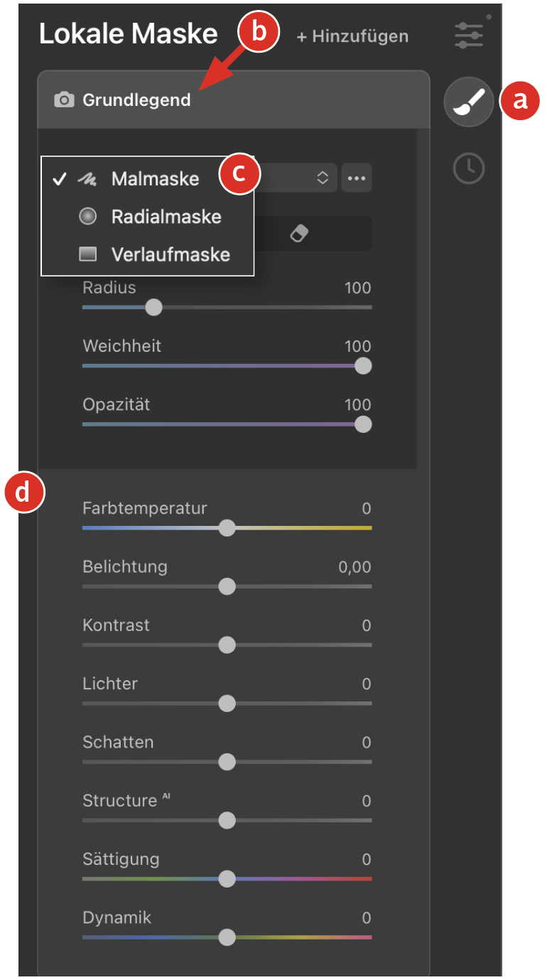Click the + Hinzufügen button
Screen dimensions: 547x980
tap(352, 36)
